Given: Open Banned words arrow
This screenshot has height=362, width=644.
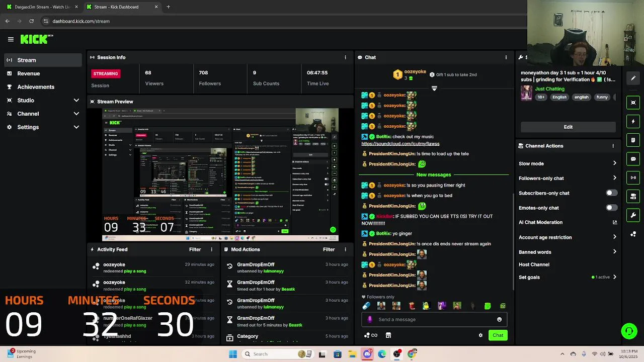Looking at the screenshot, I should [x=614, y=252].
